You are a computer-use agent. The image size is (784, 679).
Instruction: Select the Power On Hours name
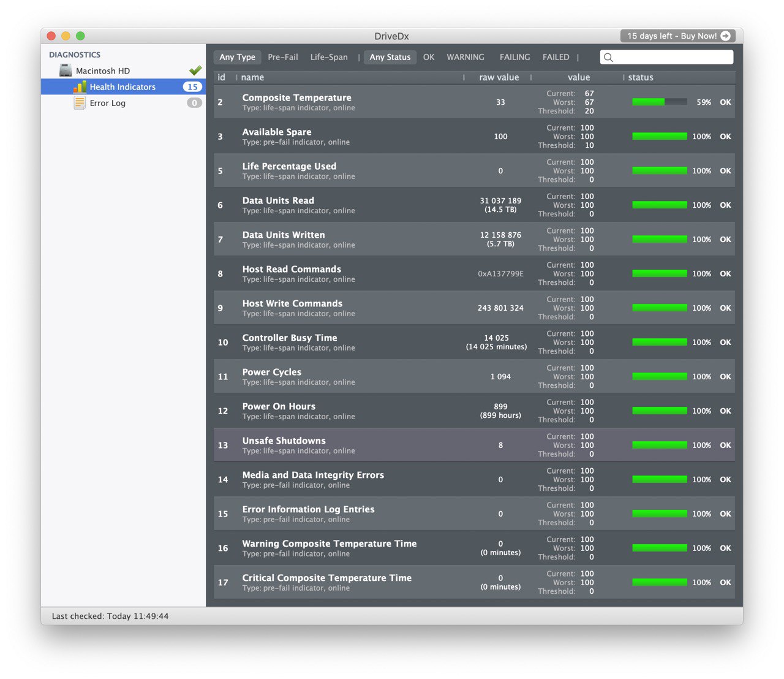279,406
